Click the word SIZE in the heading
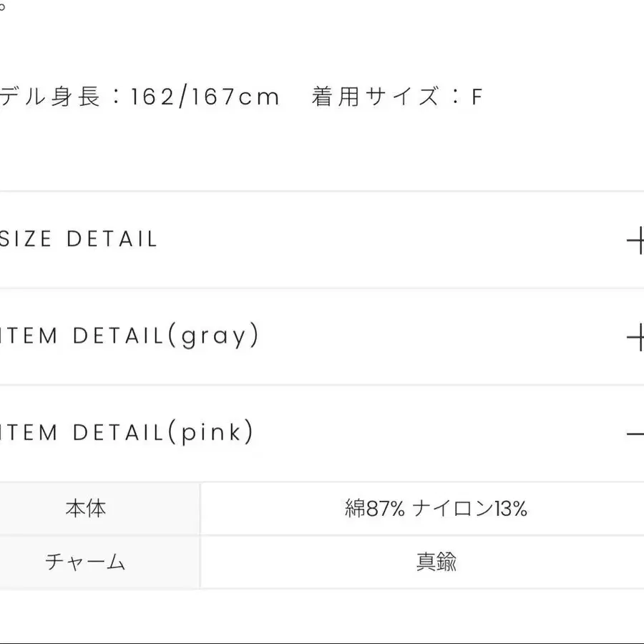The image size is (644, 644). pyautogui.click(x=26, y=240)
